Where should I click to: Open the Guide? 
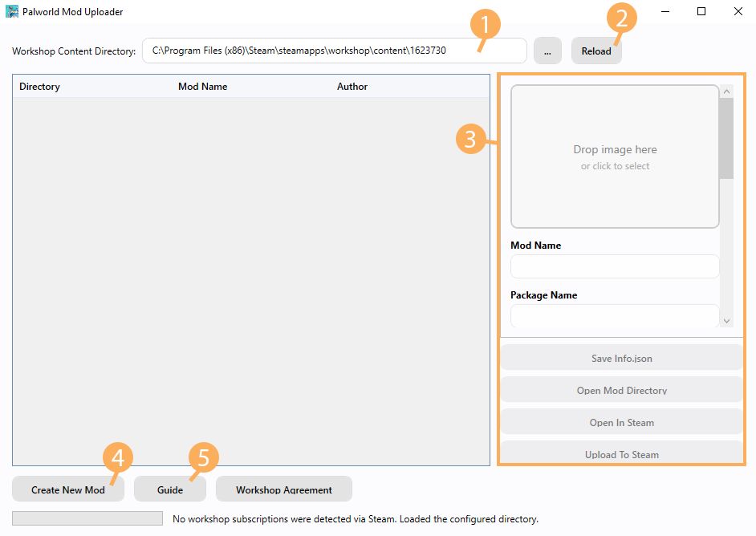[x=170, y=489]
